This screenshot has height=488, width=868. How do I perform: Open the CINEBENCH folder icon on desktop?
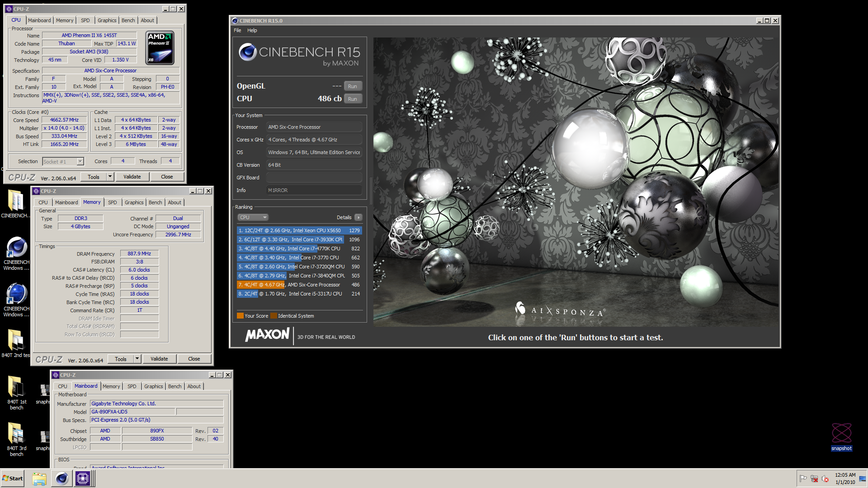(x=16, y=201)
